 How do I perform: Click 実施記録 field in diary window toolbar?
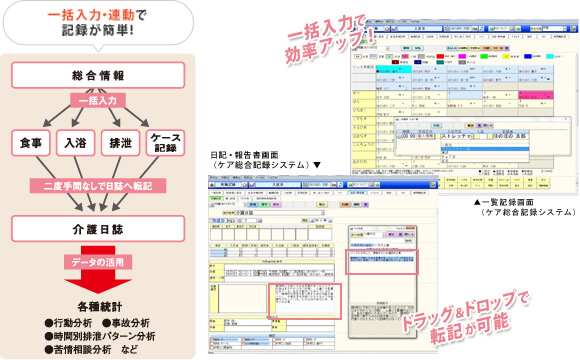pos(227,185)
